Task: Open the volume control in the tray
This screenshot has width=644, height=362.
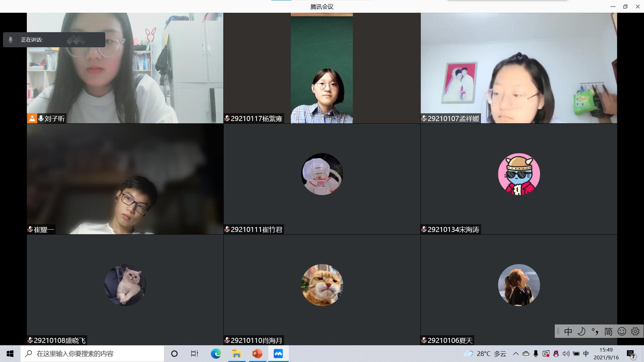Action: tap(566, 354)
